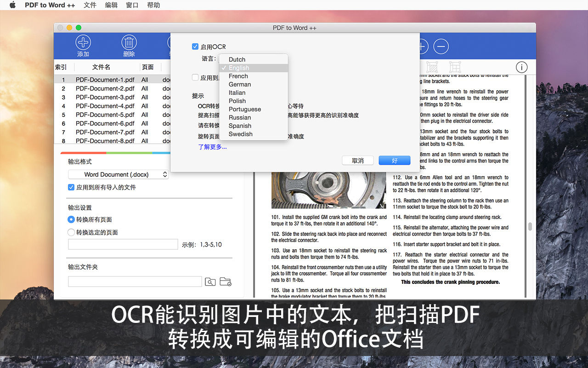Click the 取消 button
588x368 pixels.
[x=358, y=161]
